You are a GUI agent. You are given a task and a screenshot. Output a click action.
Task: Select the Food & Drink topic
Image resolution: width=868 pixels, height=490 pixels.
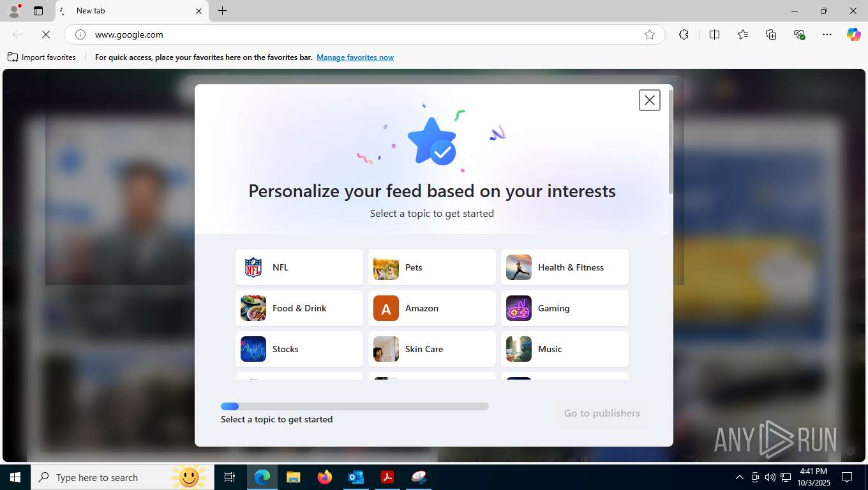click(299, 308)
